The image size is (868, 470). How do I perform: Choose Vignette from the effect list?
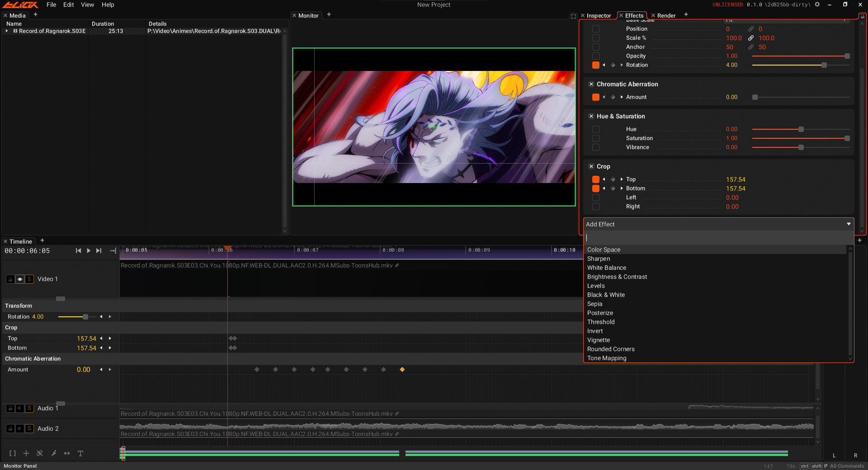coord(717,340)
